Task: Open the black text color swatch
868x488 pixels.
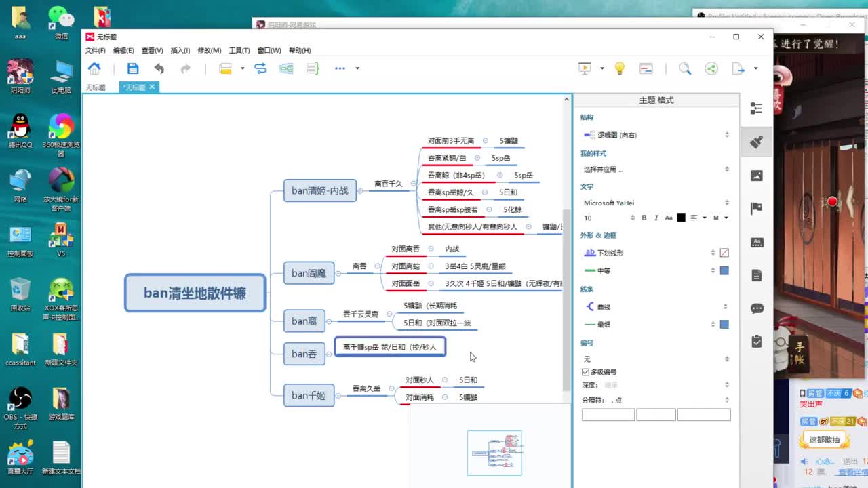Action: click(x=681, y=218)
